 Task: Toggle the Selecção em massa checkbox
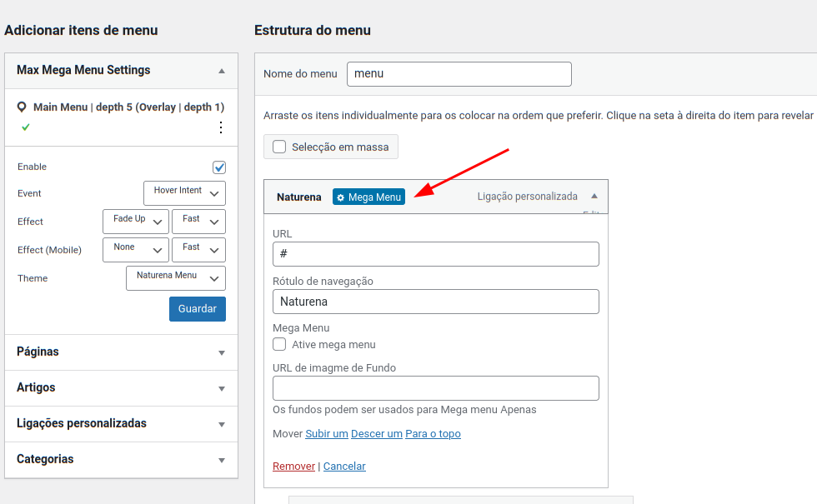pos(279,147)
